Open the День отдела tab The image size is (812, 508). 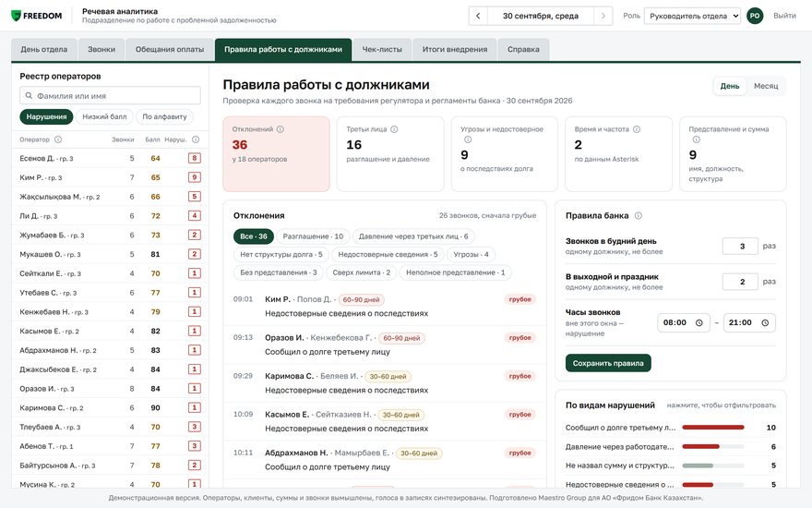click(44, 50)
